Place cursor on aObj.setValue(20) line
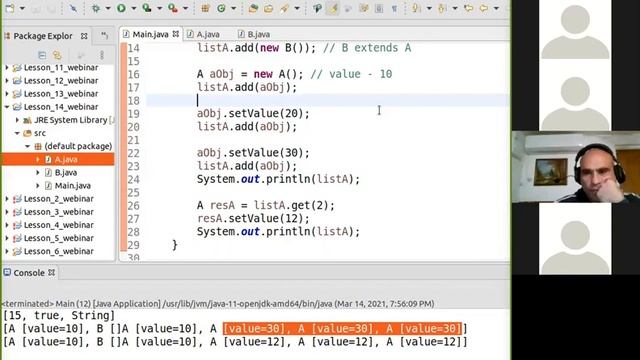 point(253,113)
